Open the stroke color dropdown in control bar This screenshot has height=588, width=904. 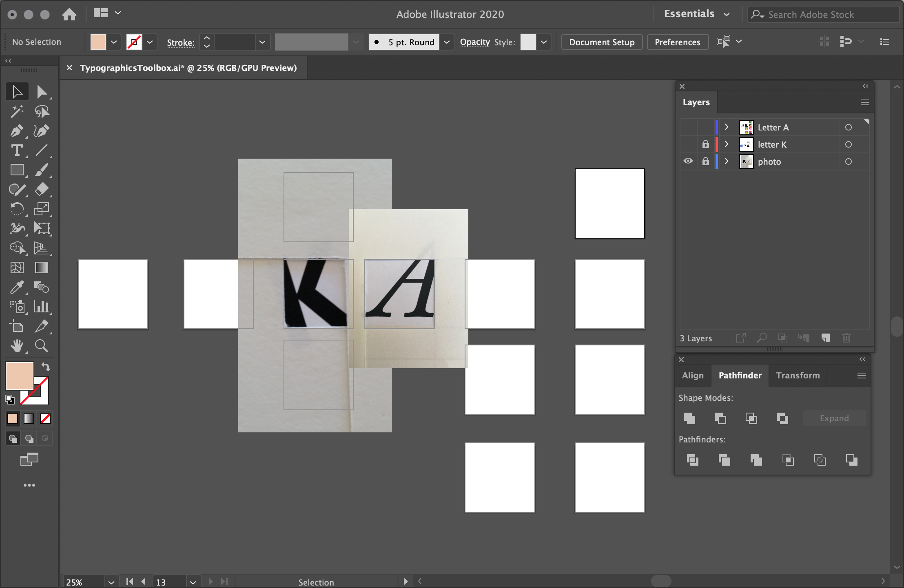[x=150, y=42]
